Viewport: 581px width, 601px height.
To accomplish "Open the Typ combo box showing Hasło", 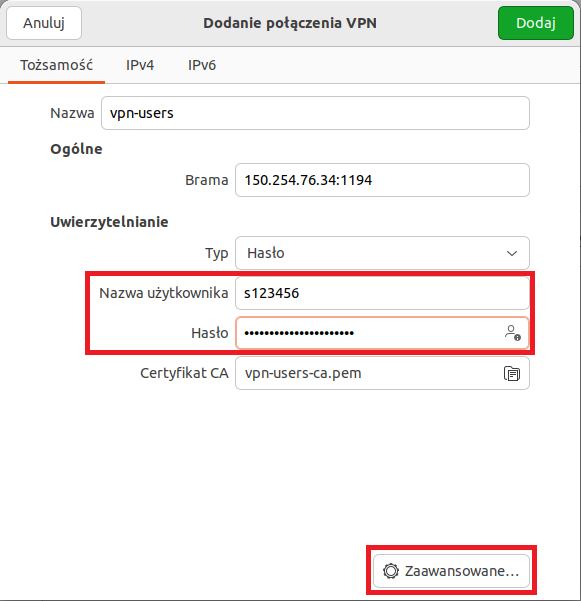I will [x=382, y=253].
